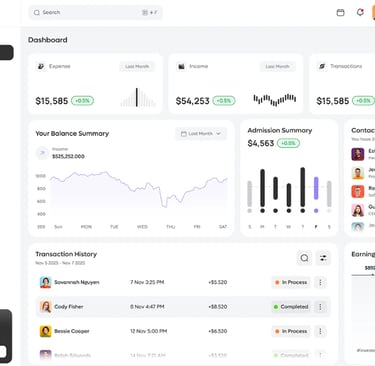Click Bessie Cooper's avatar
375x366 pixels.
tap(45, 331)
